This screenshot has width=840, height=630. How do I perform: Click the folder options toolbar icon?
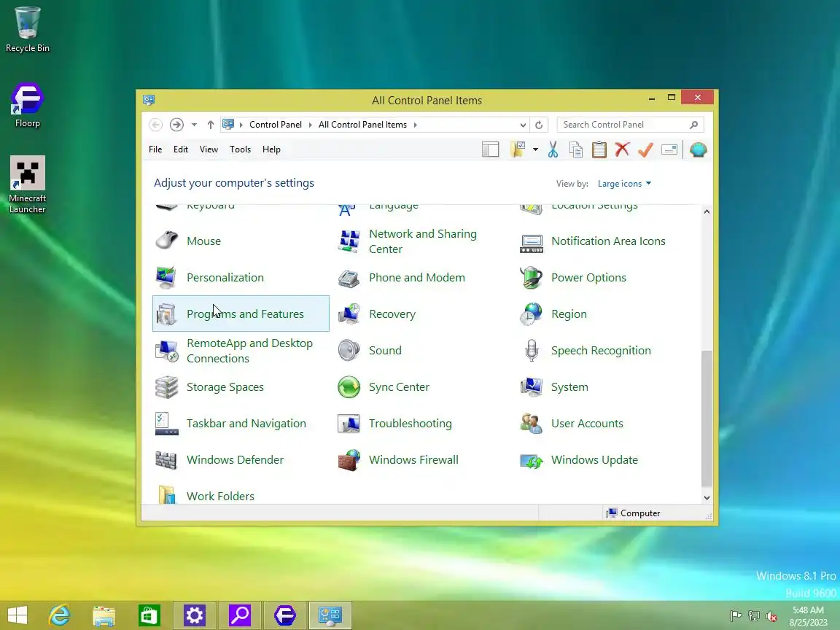tap(518, 149)
